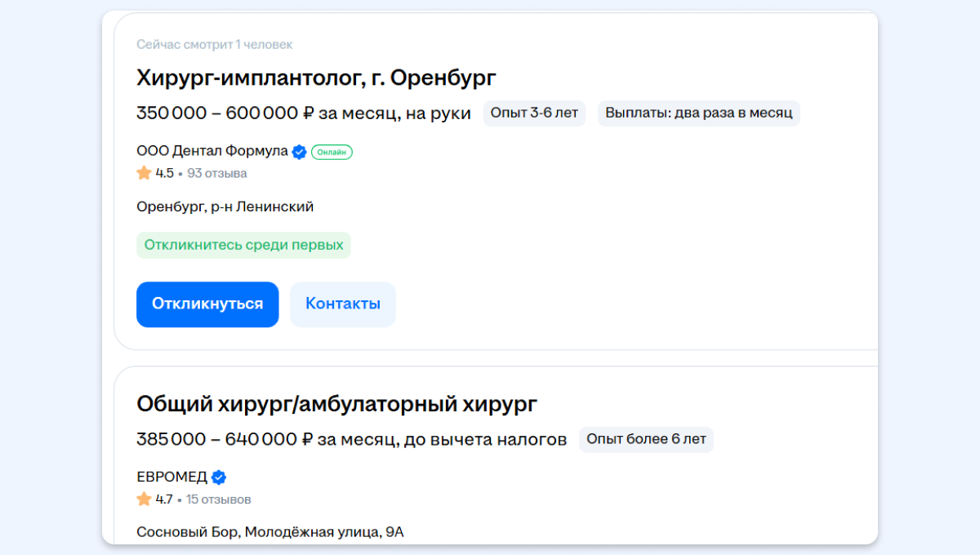This screenshot has height=555, width=980.
Task: Visit the ЕВРОМЕД employer page
Action: coord(171,477)
